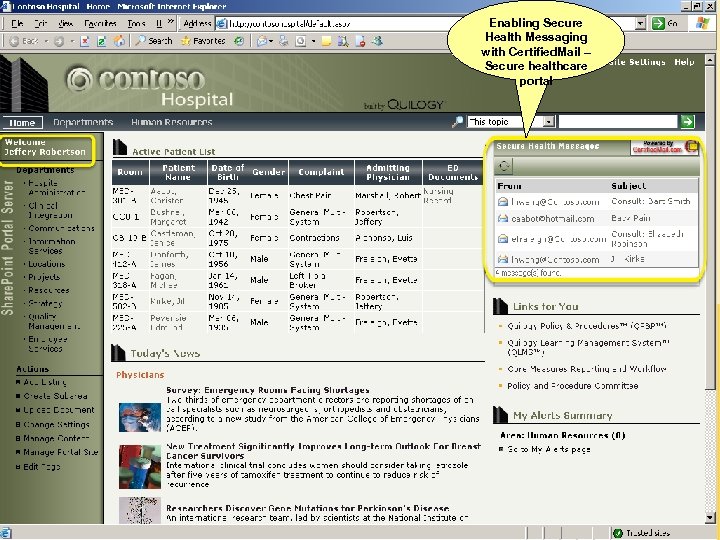The width and height of the screenshot is (720, 540).
Task: Click the Edit page toolbar icon
Action: pyautogui.click(x=300, y=41)
